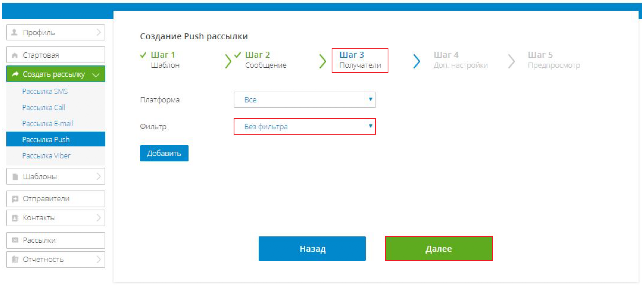Viewport: 644px width, 289px height.
Task: Click the Рассылки envelope icon
Action: point(15,240)
